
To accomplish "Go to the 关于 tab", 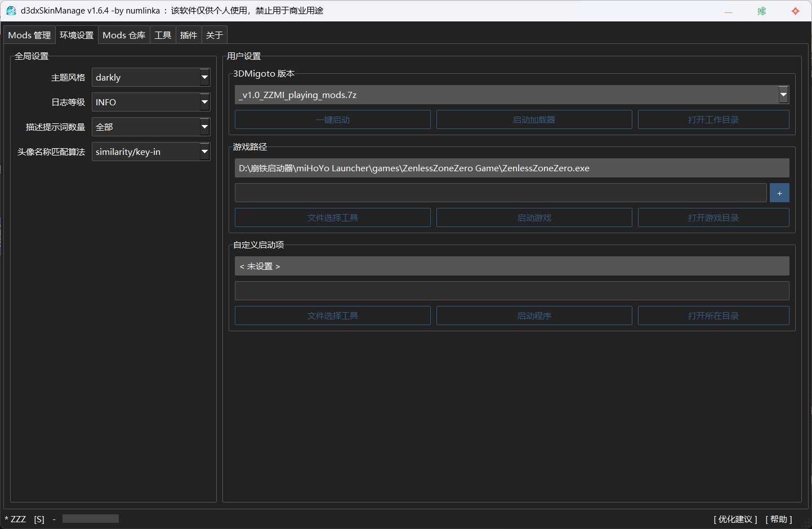I will tap(215, 35).
